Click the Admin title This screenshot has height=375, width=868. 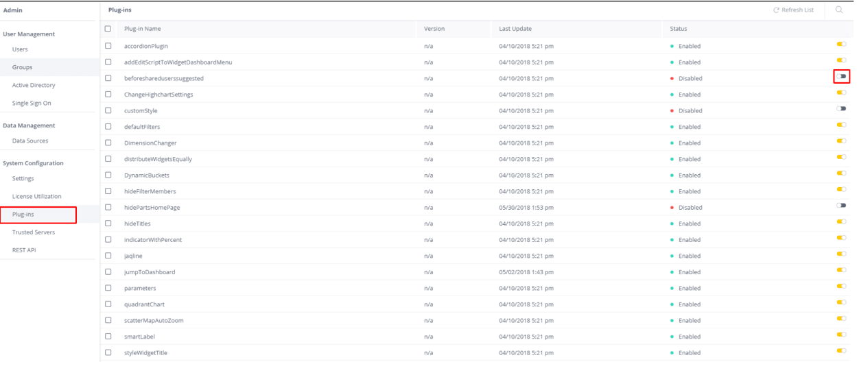pyautogui.click(x=12, y=10)
